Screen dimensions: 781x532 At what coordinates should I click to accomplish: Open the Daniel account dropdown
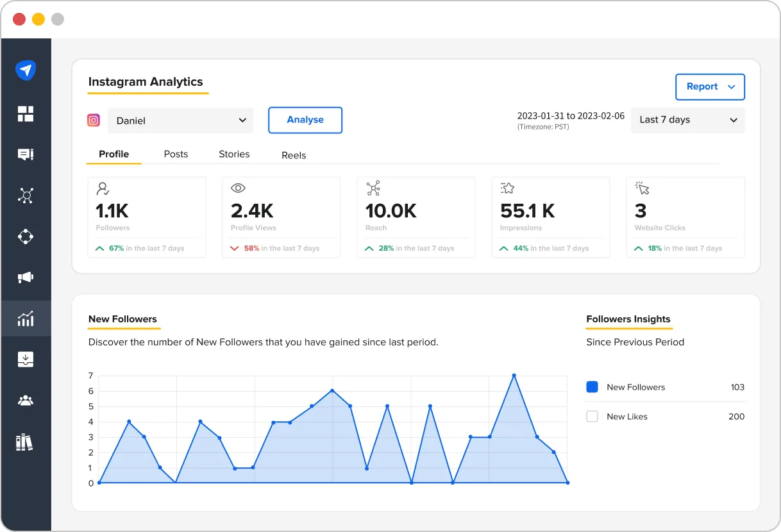pos(180,121)
